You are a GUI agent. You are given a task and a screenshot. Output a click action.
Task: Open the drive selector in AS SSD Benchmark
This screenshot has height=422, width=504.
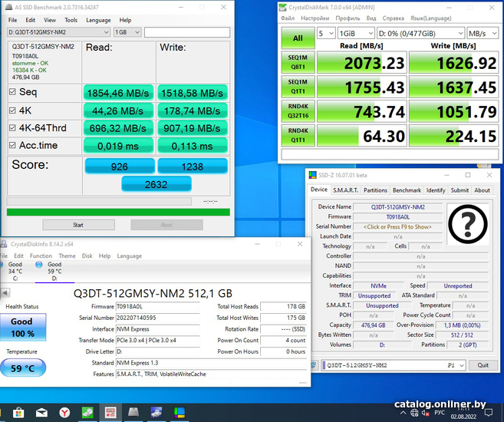point(58,32)
